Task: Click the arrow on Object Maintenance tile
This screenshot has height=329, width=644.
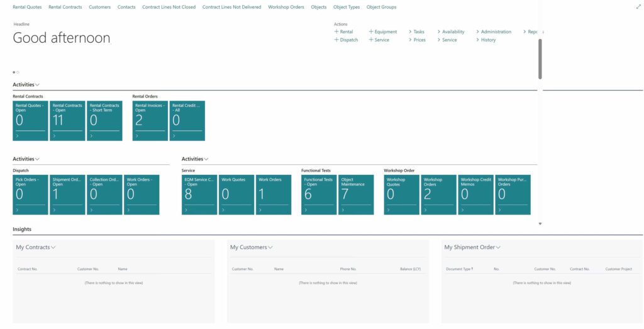Action: 343,209
